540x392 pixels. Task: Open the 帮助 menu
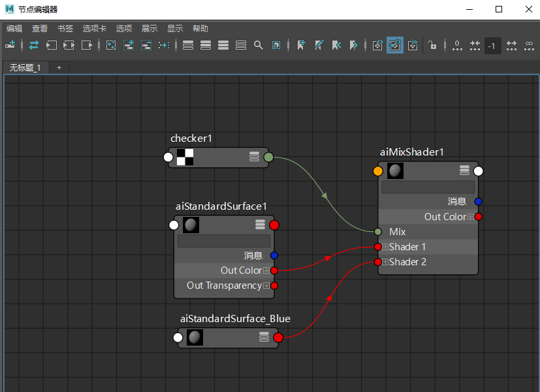click(200, 29)
